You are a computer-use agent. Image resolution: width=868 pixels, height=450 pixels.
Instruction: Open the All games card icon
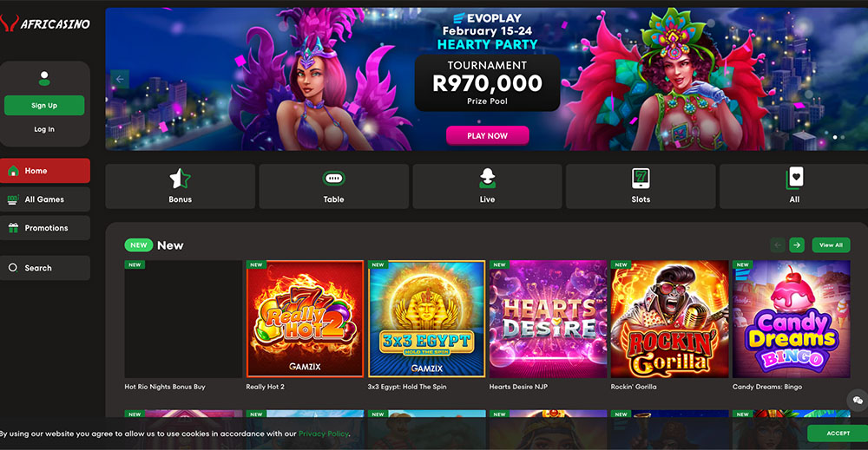coord(794,178)
